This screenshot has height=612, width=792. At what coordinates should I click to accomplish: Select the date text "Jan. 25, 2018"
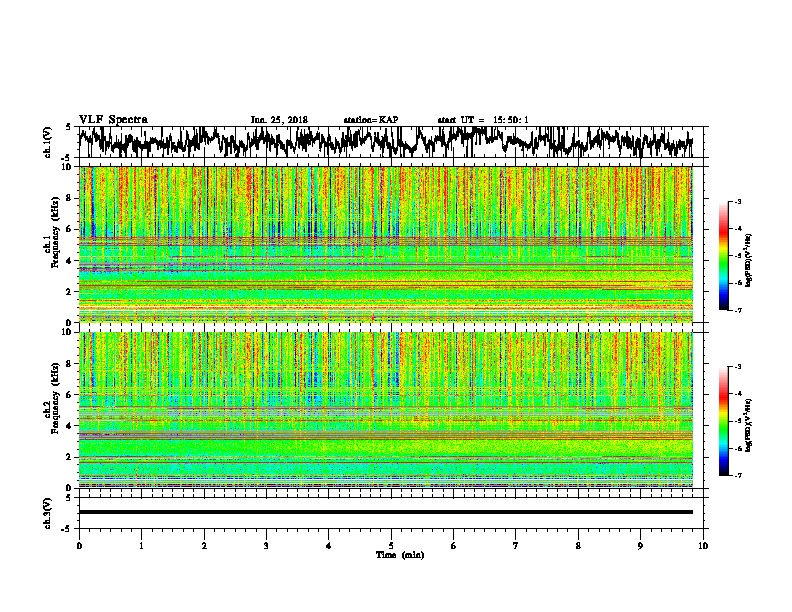[x=279, y=120]
